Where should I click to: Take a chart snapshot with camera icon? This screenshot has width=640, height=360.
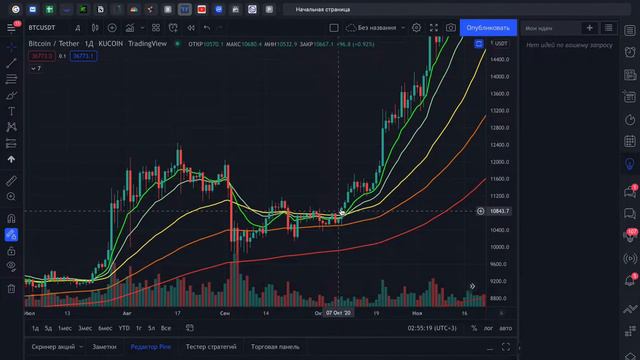451,28
